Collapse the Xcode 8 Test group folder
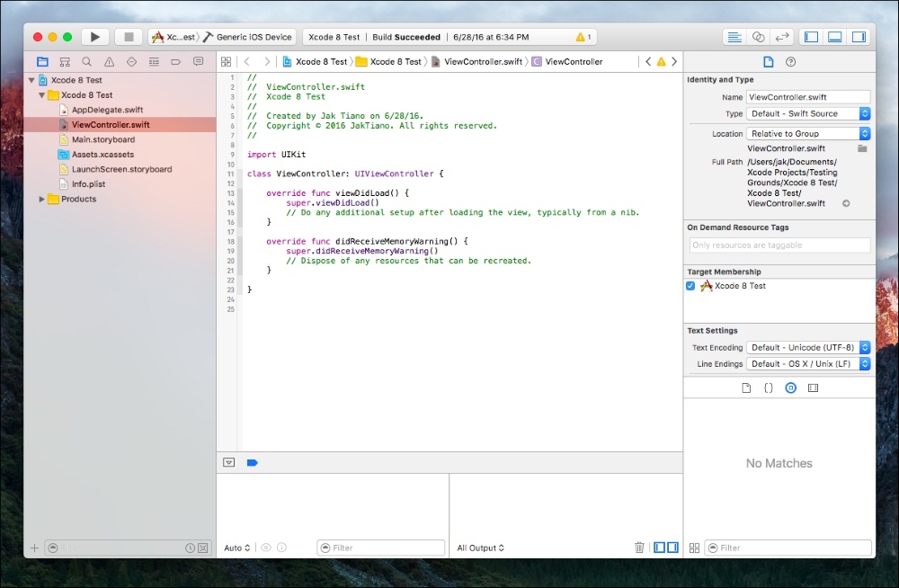Image resolution: width=899 pixels, height=588 pixels. (42, 95)
